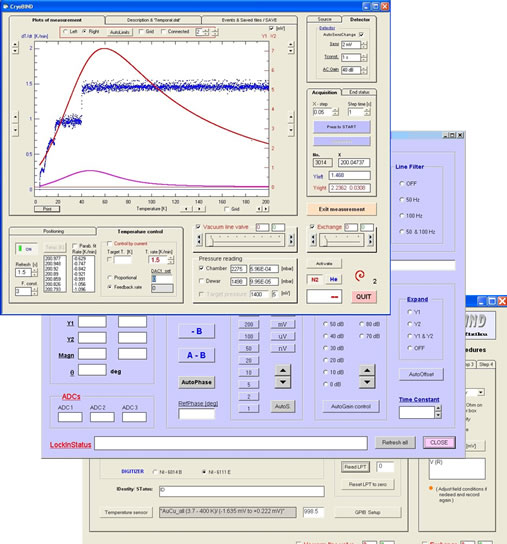
Task: Click the Step time stepper arrows
Action: (x=367, y=112)
